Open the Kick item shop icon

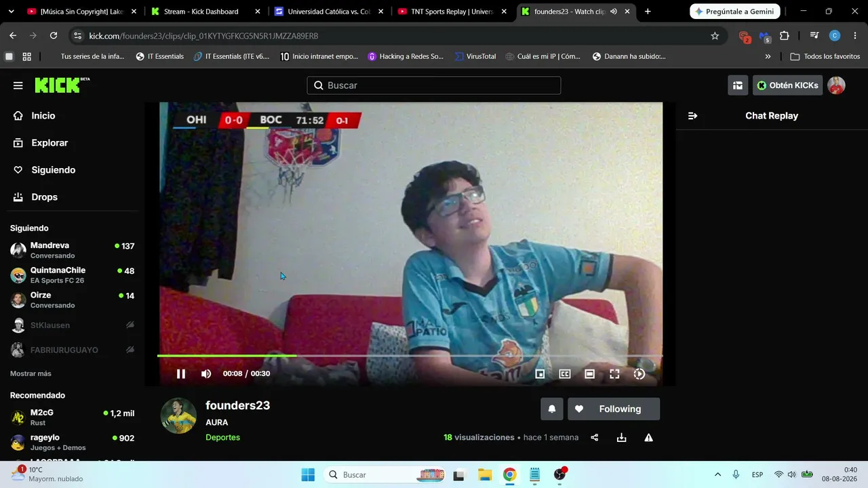pyautogui.click(x=738, y=85)
